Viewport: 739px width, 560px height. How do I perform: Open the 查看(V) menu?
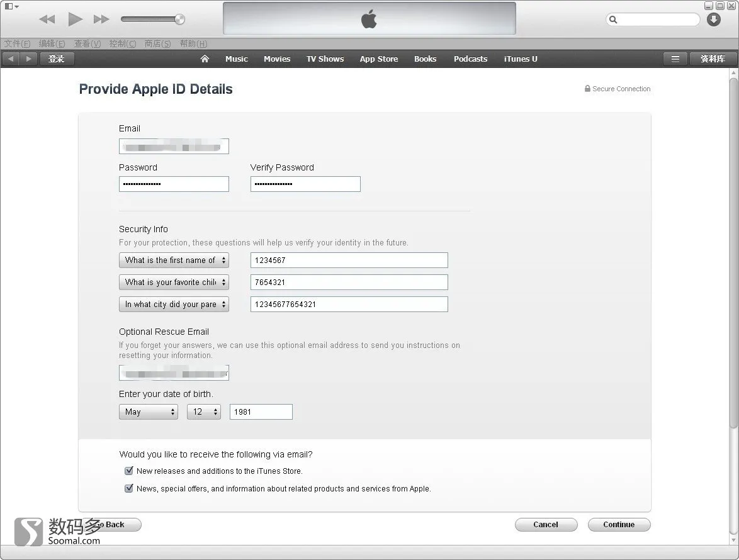point(87,44)
